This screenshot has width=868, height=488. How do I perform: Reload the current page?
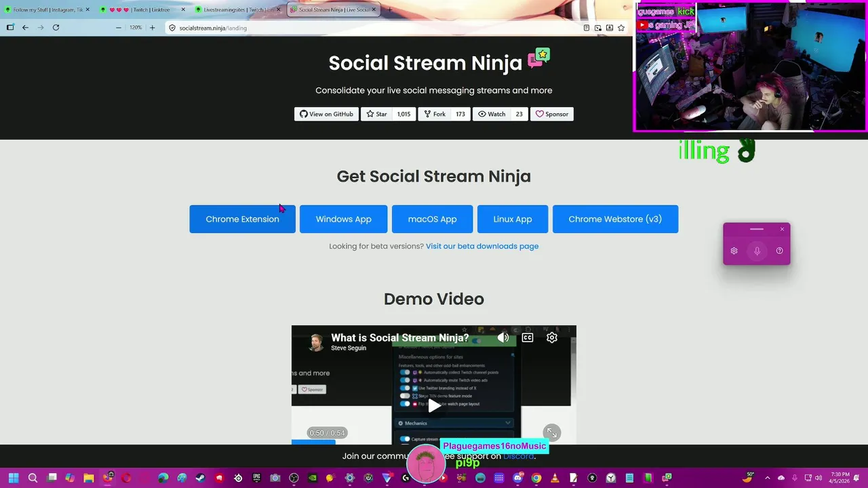tap(56, 28)
